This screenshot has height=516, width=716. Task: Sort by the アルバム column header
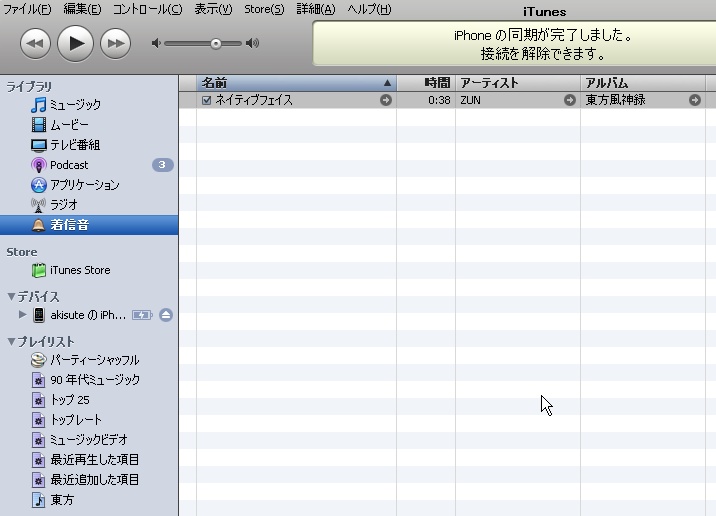click(x=643, y=83)
